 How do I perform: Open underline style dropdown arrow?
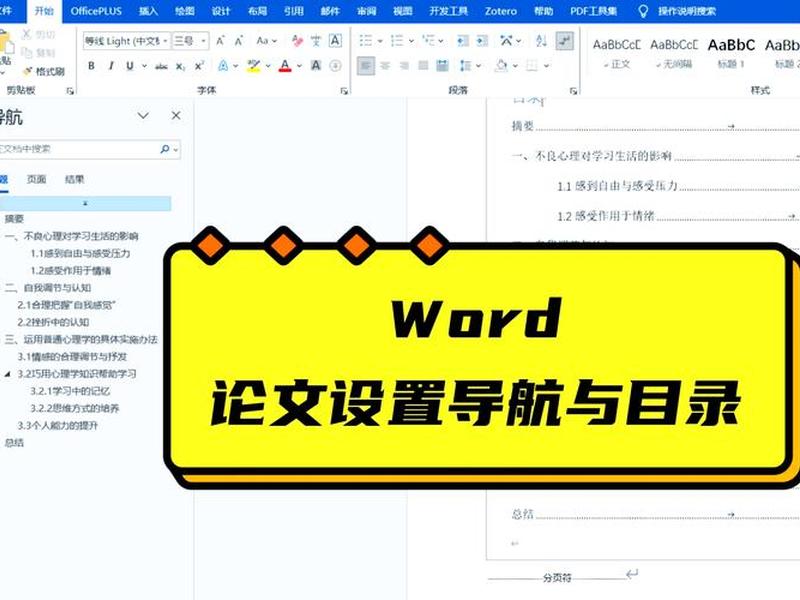144,66
